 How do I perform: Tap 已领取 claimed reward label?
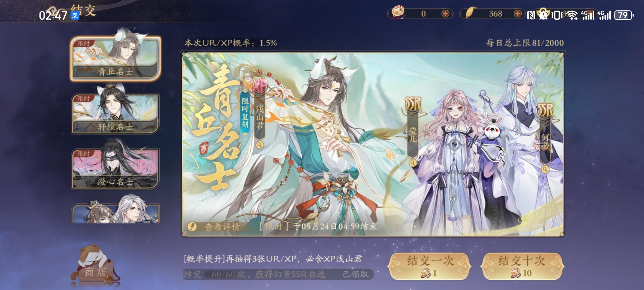[355, 274]
